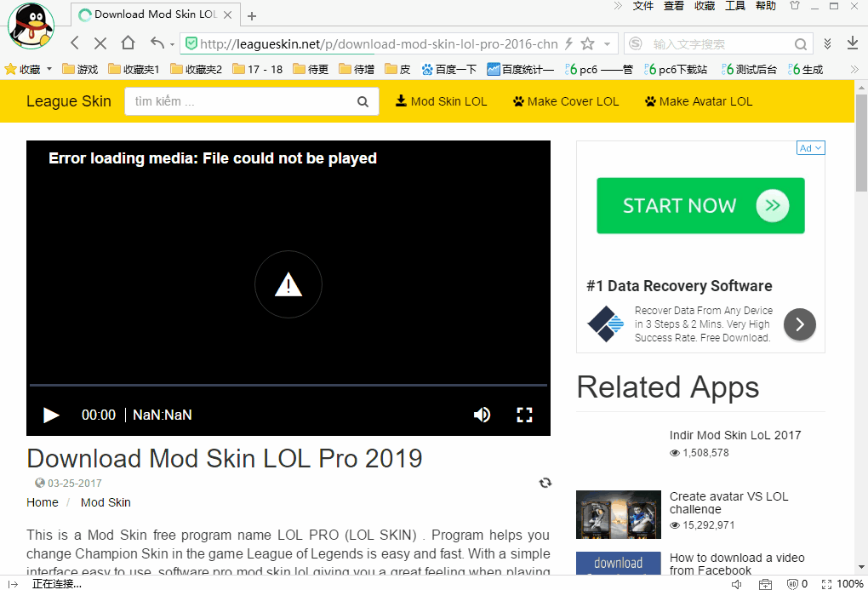Image resolution: width=868 pixels, height=590 pixels.
Task: Click the video progress bar
Action: 288,385
